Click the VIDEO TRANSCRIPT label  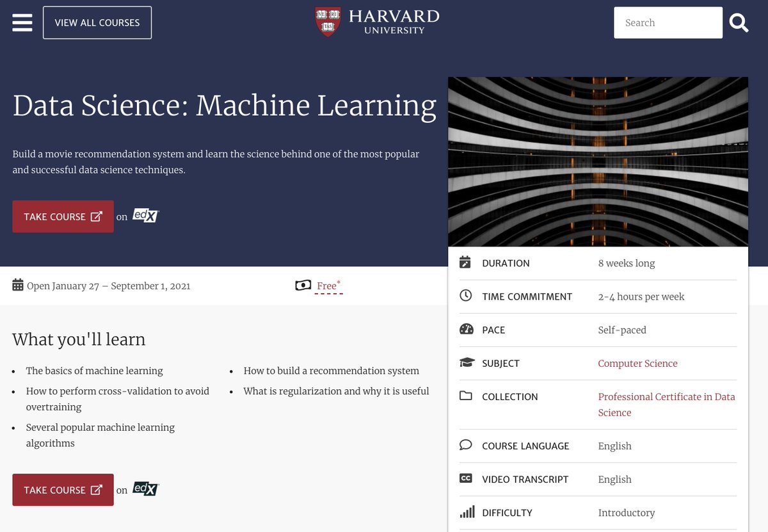pyautogui.click(x=525, y=479)
